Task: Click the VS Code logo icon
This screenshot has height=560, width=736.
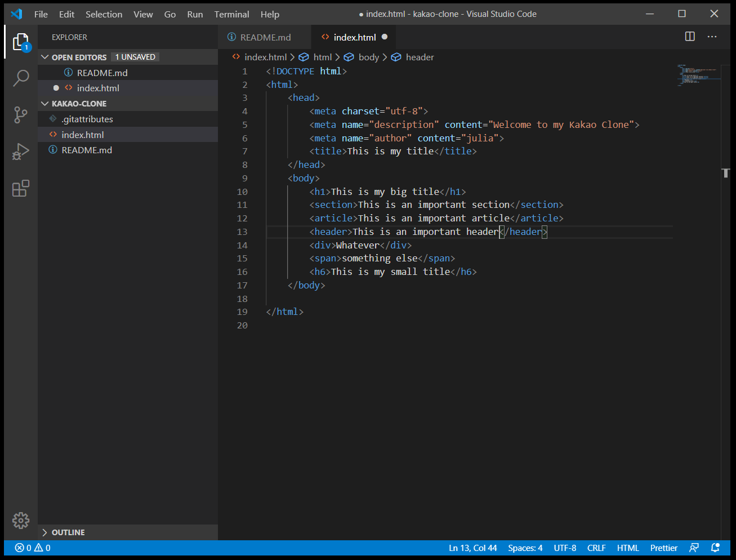Action: point(16,14)
